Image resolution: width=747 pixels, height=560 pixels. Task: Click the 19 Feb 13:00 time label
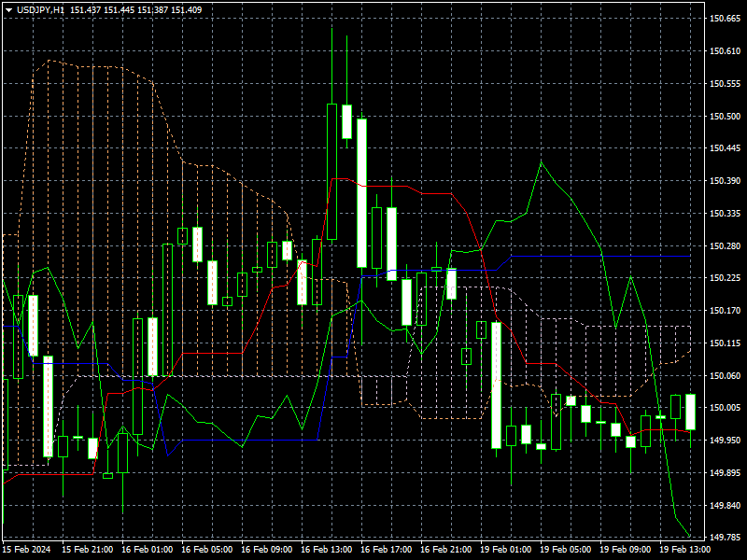686,550
